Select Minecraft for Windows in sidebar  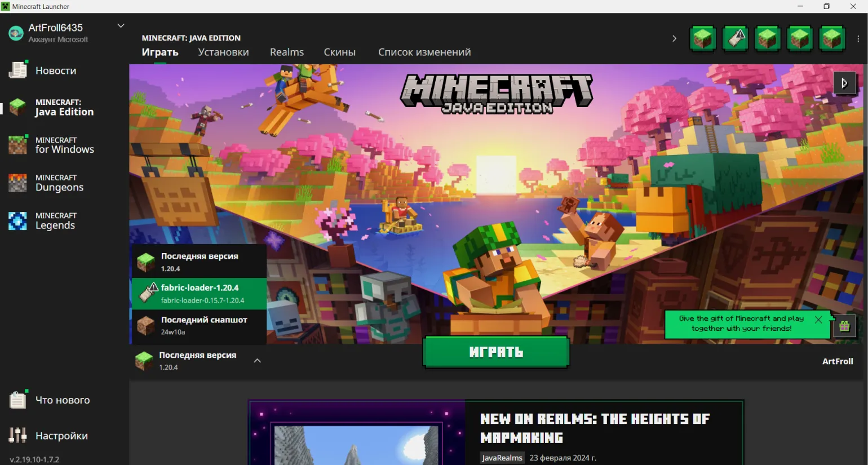click(x=64, y=145)
